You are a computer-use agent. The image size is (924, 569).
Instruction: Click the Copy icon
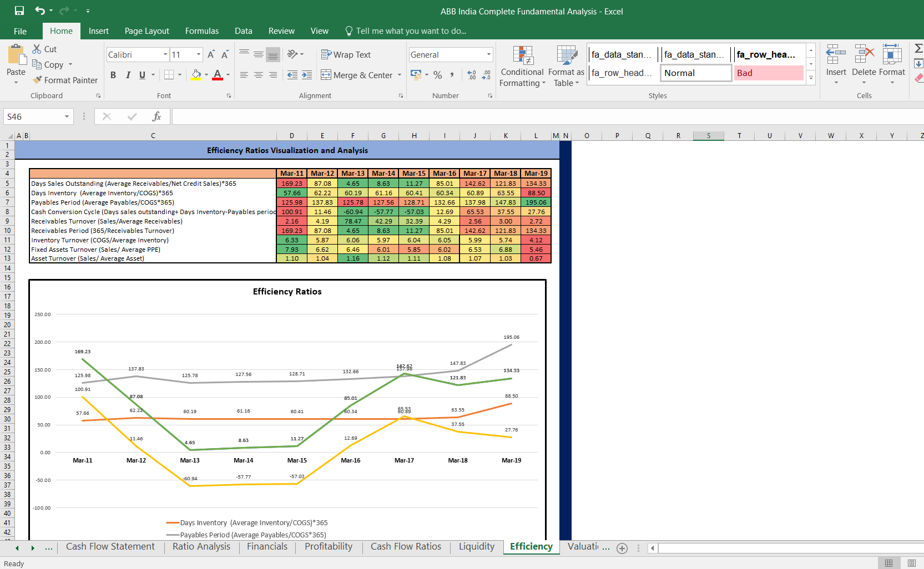(37, 64)
